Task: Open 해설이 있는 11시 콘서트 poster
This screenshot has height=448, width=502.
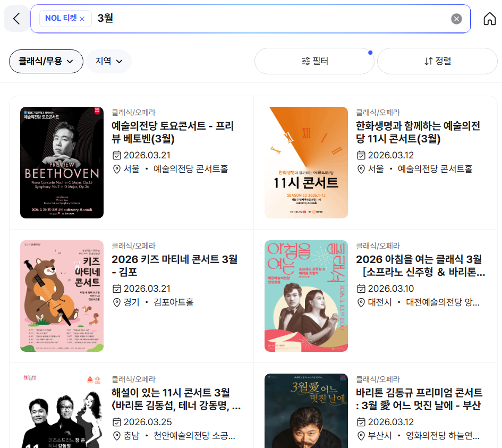Action: (x=62, y=411)
